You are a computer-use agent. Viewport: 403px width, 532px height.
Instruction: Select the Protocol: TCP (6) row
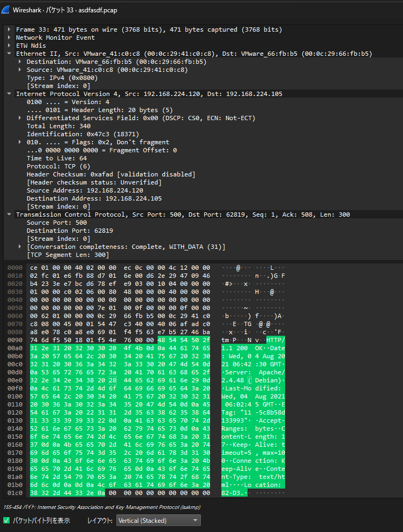(58, 167)
